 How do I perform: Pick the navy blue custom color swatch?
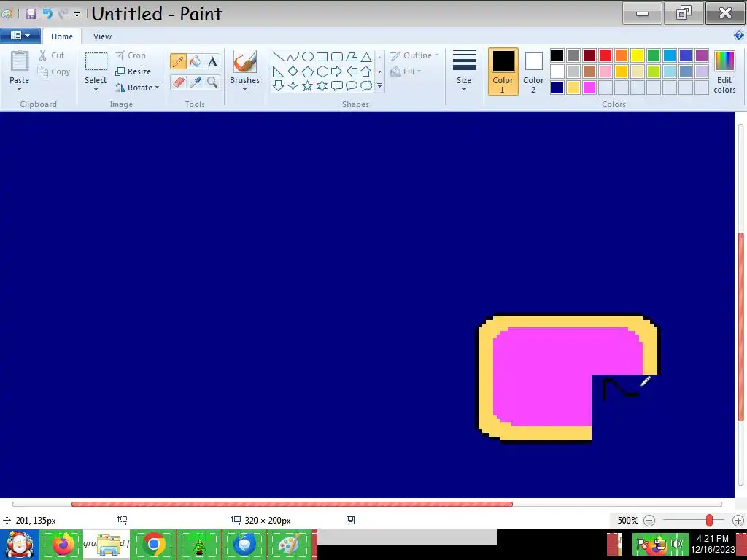coord(557,87)
